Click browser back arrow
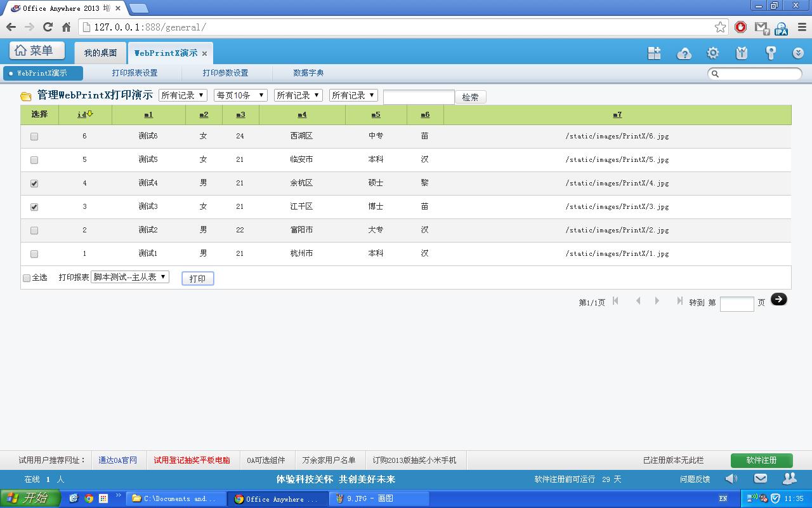This screenshot has height=508, width=812. tap(11, 27)
